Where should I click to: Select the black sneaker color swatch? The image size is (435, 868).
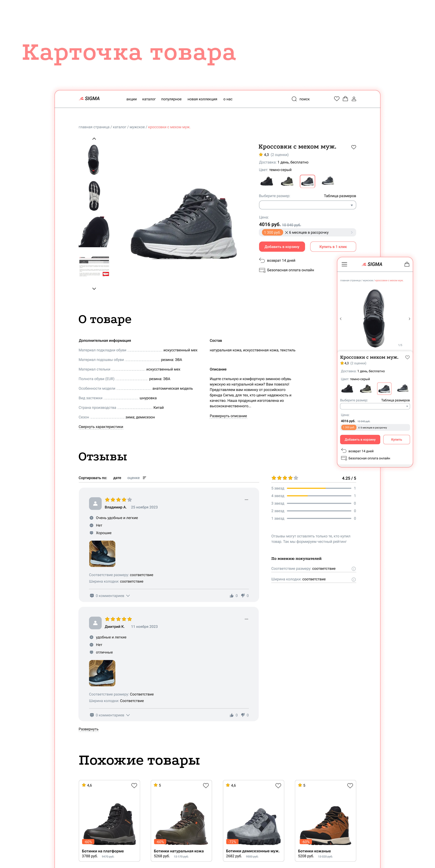(x=266, y=181)
